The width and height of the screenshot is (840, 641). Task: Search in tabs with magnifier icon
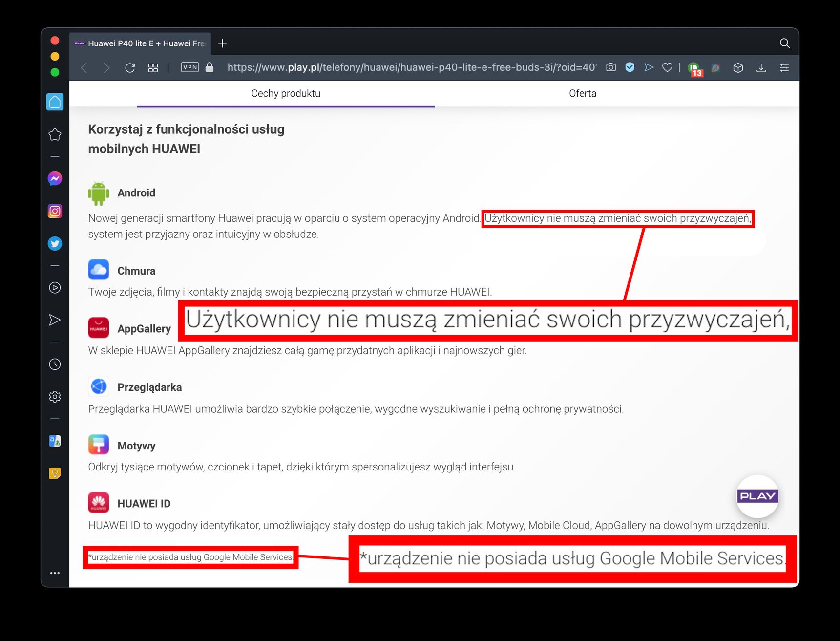coord(785,43)
